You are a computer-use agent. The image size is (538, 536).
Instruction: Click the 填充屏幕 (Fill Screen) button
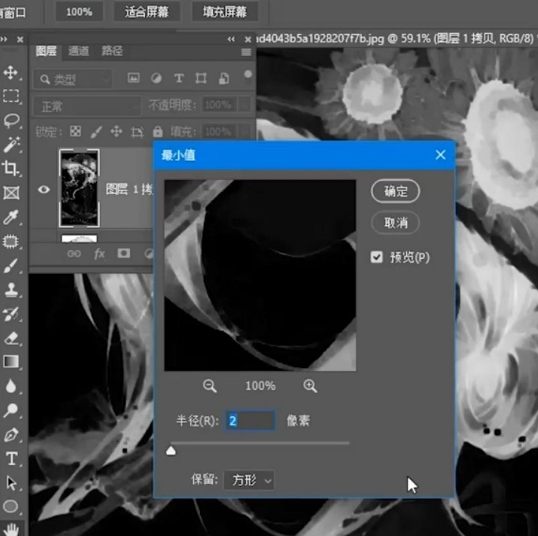(225, 12)
